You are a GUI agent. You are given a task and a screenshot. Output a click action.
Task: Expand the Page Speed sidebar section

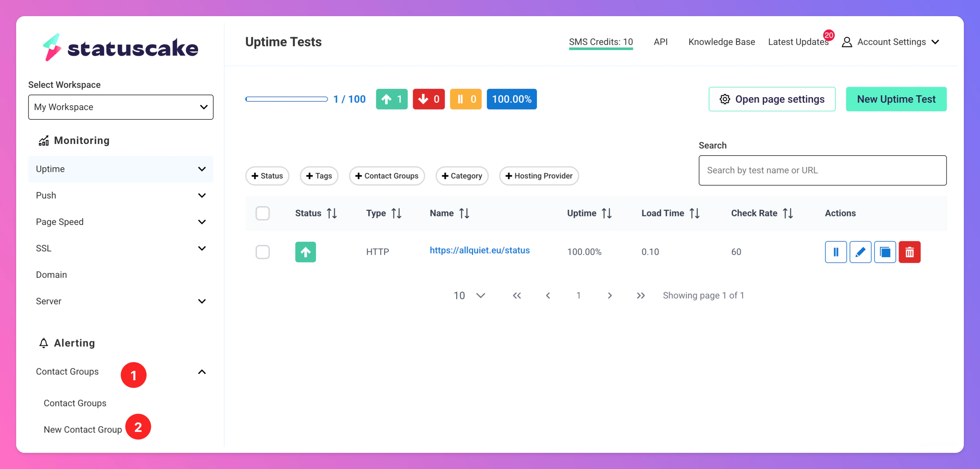tap(120, 221)
